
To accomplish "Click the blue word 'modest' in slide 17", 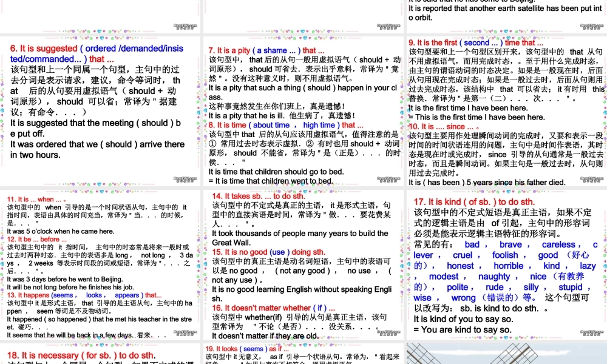I will 444,277.
